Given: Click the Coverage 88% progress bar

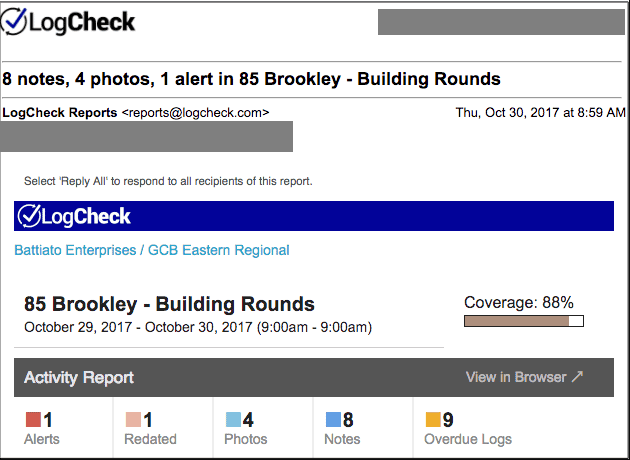Looking at the screenshot, I should click(x=524, y=321).
